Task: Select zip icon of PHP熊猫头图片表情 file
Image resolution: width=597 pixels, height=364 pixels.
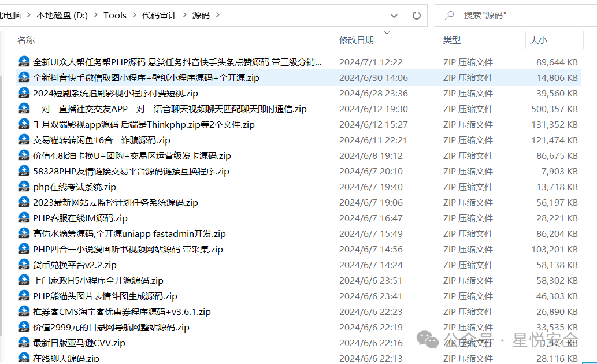Action: click(24, 296)
